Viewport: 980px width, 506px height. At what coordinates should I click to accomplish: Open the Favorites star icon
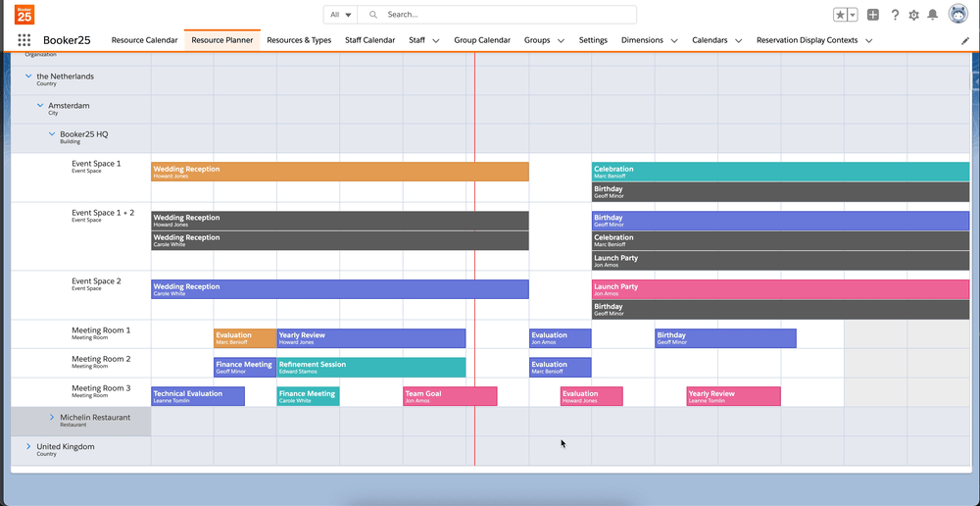click(x=840, y=15)
